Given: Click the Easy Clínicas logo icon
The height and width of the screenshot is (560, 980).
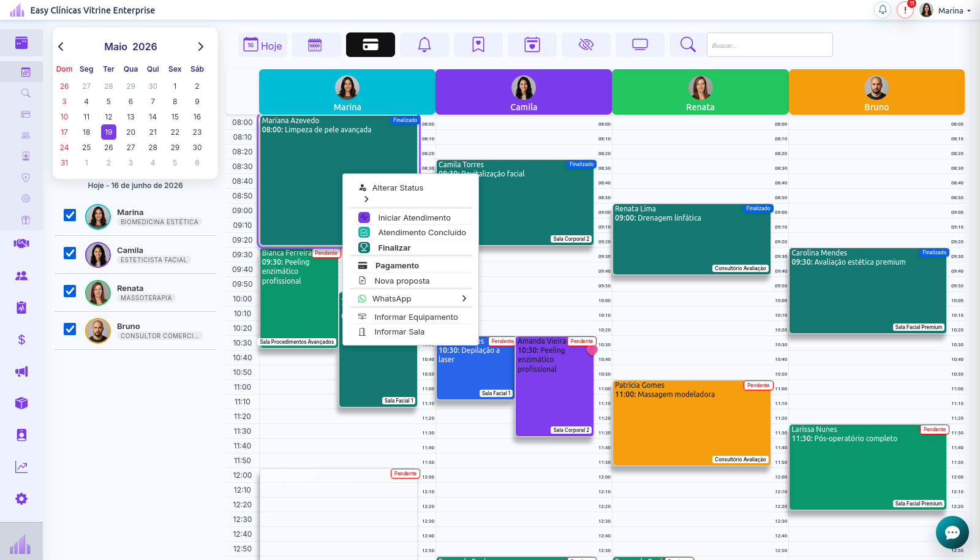Looking at the screenshot, I should click(17, 10).
